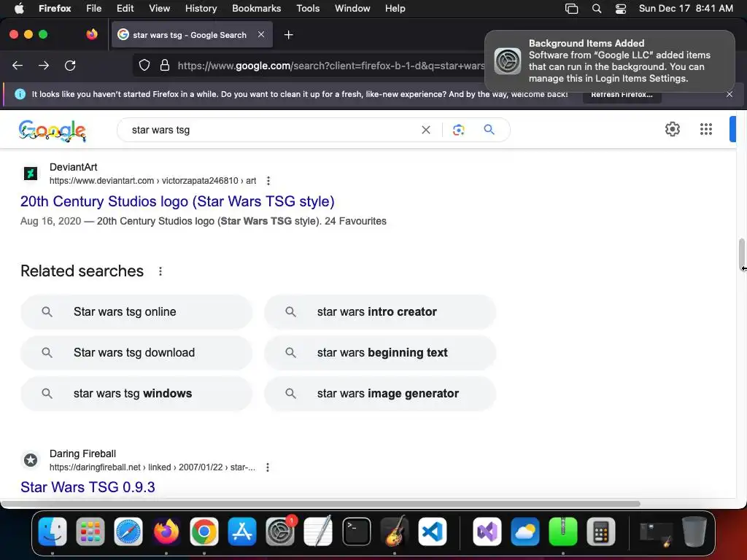Search related 'Star wars tsg online'
This screenshot has width=747, height=560.
pyautogui.click(x=136, y=312)
